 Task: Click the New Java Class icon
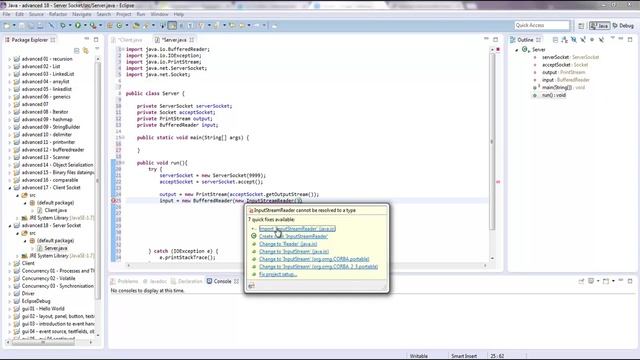(119, 26)
